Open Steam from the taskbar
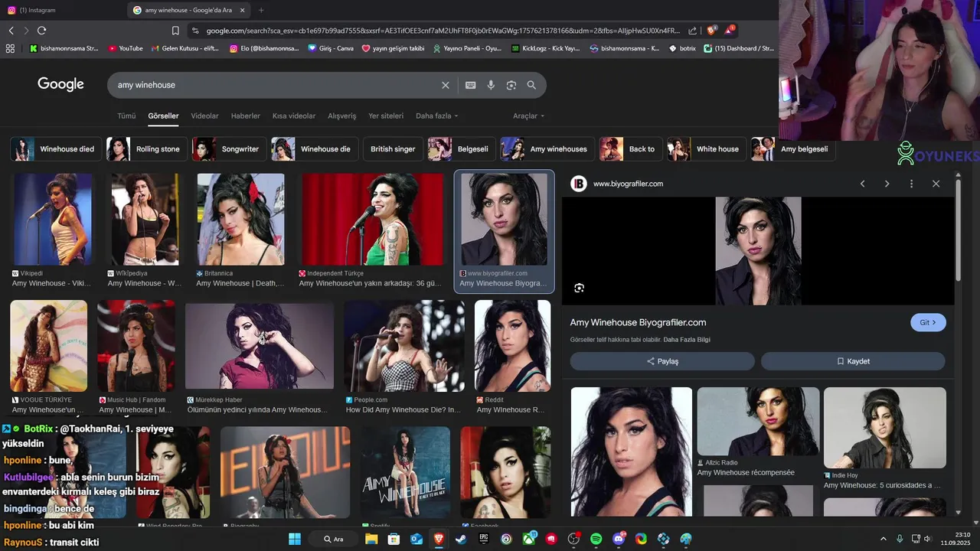This screenshot has width=980, height=551. click(461, 539)
